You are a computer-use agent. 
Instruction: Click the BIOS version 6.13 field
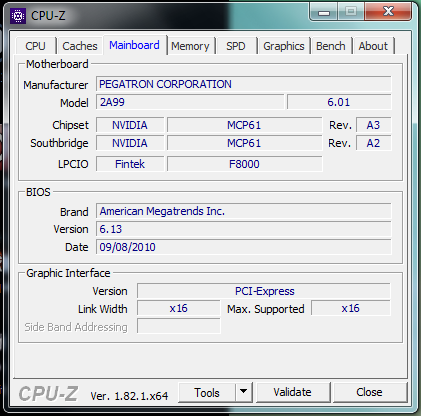(x=244, y=229)
